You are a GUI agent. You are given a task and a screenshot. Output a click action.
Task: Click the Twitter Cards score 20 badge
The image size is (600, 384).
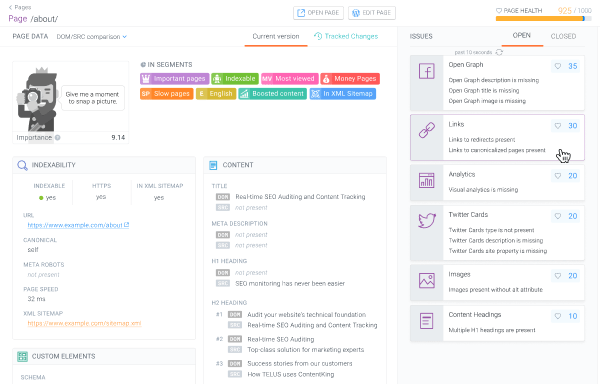click(x=567, y=216)
